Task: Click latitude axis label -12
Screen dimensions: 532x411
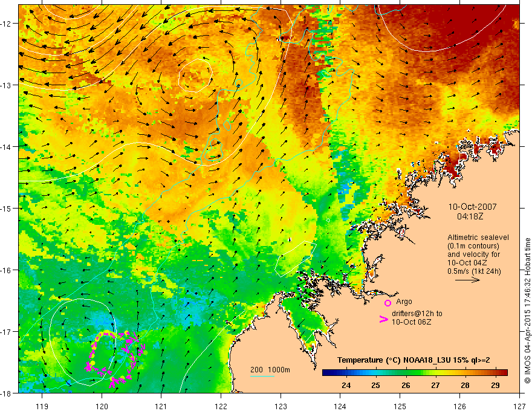Action: [6, 24]
